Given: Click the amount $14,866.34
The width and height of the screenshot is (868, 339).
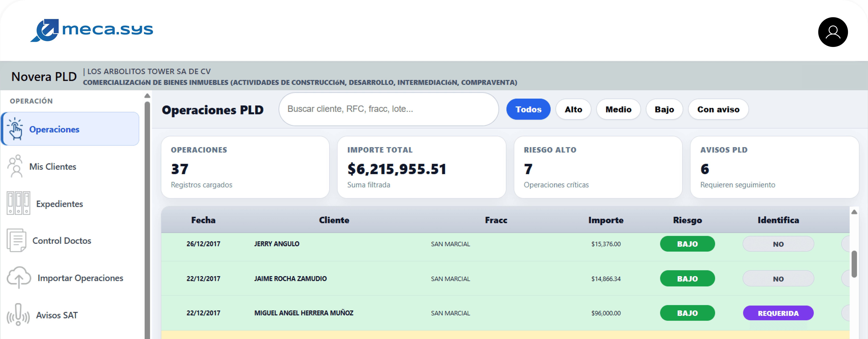Looking at the screenshot, I should 606,278.
